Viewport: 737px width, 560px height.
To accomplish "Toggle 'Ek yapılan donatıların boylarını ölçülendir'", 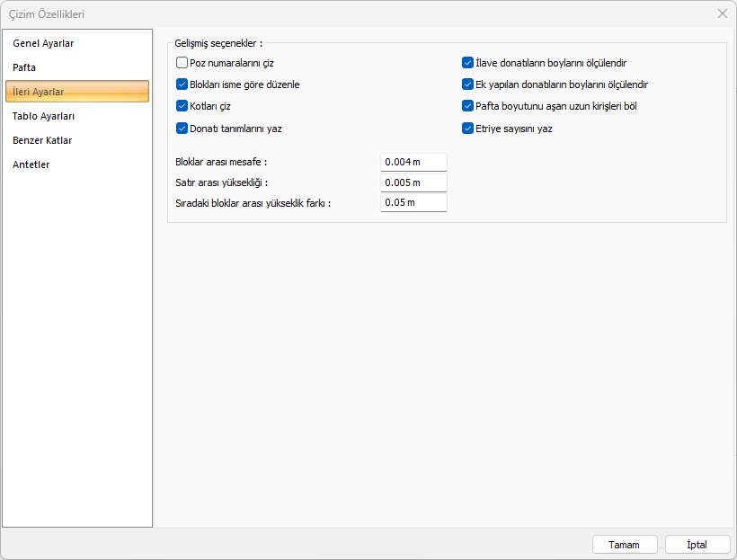I will click(x=468, y=84).
